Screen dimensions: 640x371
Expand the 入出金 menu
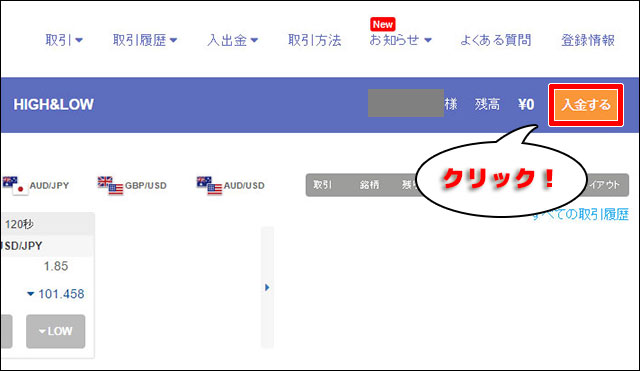click(x=233, y=40)
